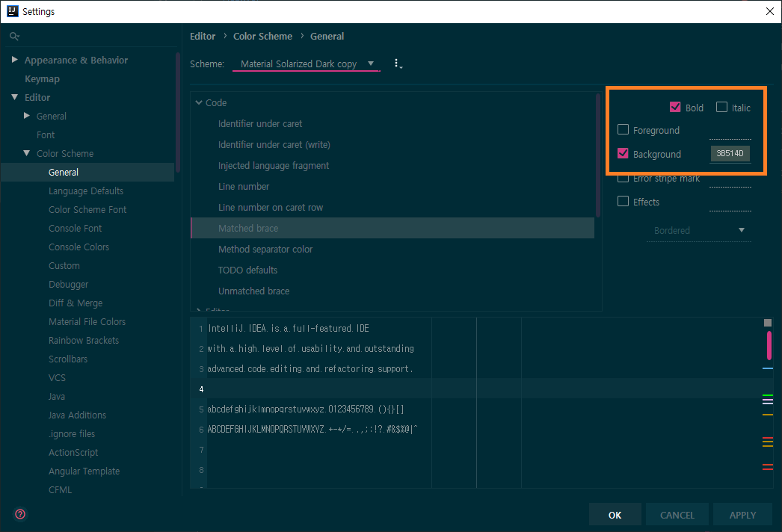The width and height of the screenshot is (782, 532).
Task: Click the pink preview scrollbar thumb
Action: click(769, 345)
